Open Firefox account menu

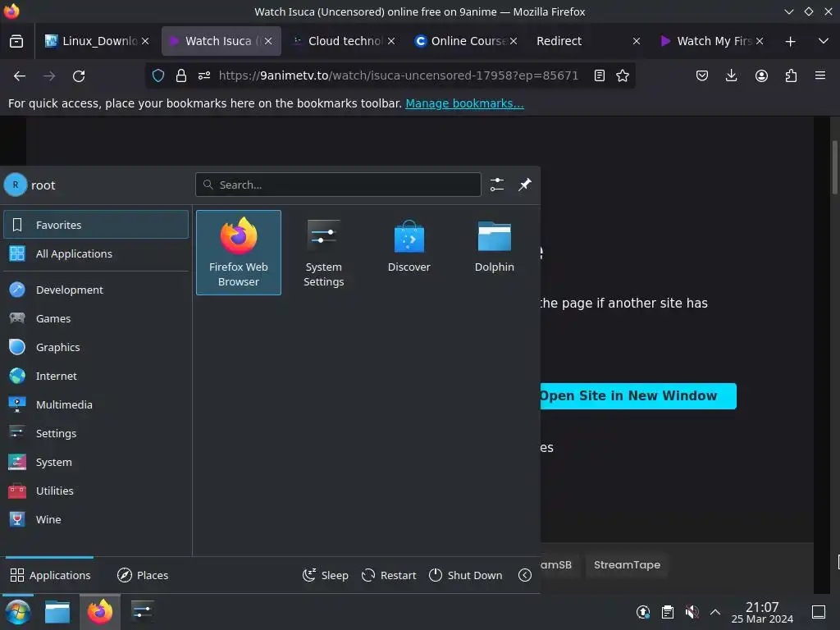(x=761, y=75)
